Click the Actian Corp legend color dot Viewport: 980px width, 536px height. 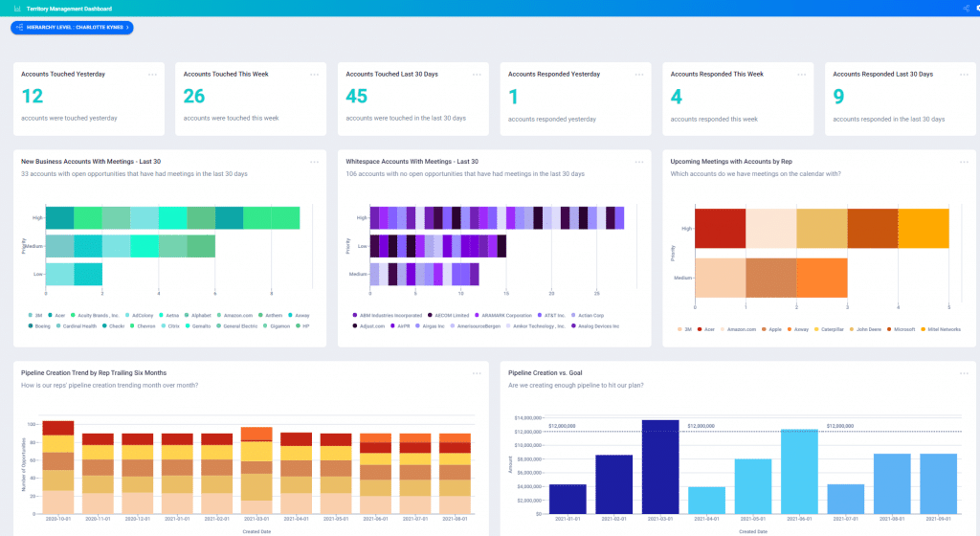573,316
